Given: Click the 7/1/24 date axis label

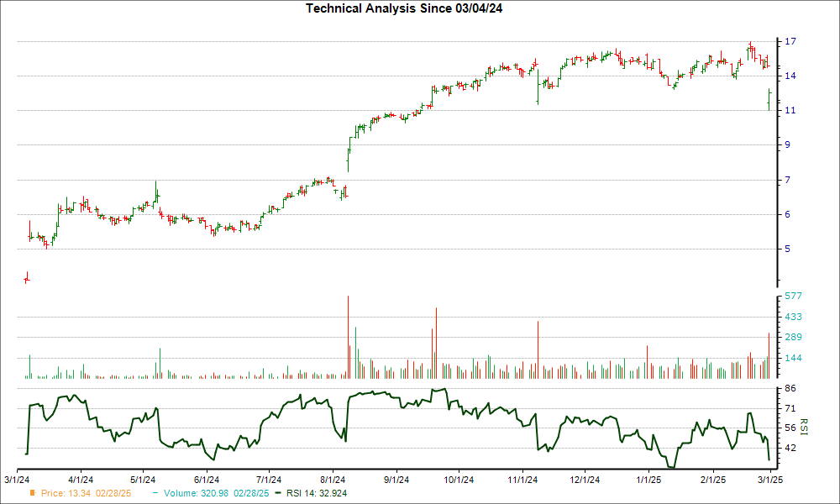Looking at the screenshot, I should (x=269, y=480).
